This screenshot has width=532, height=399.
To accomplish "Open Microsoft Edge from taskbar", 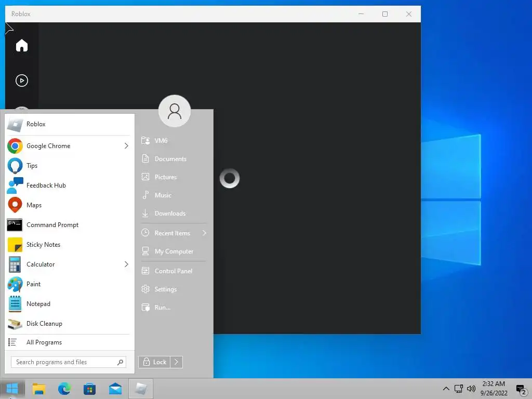I will click(64, 389).
